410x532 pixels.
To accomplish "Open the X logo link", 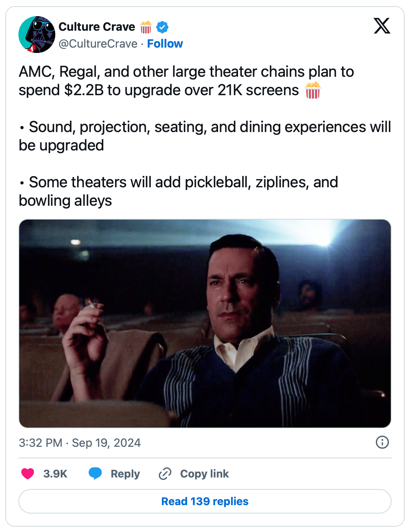I will [x=382, y=26].
